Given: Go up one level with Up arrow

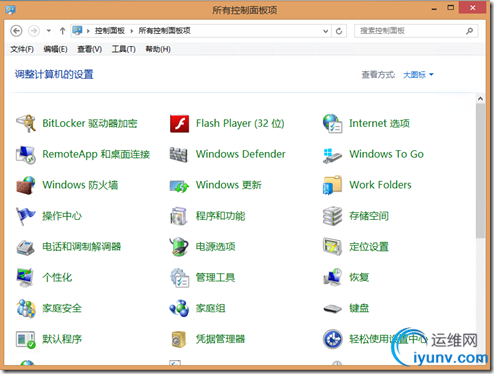Looking at the screenshot, I should pos(62,31).
